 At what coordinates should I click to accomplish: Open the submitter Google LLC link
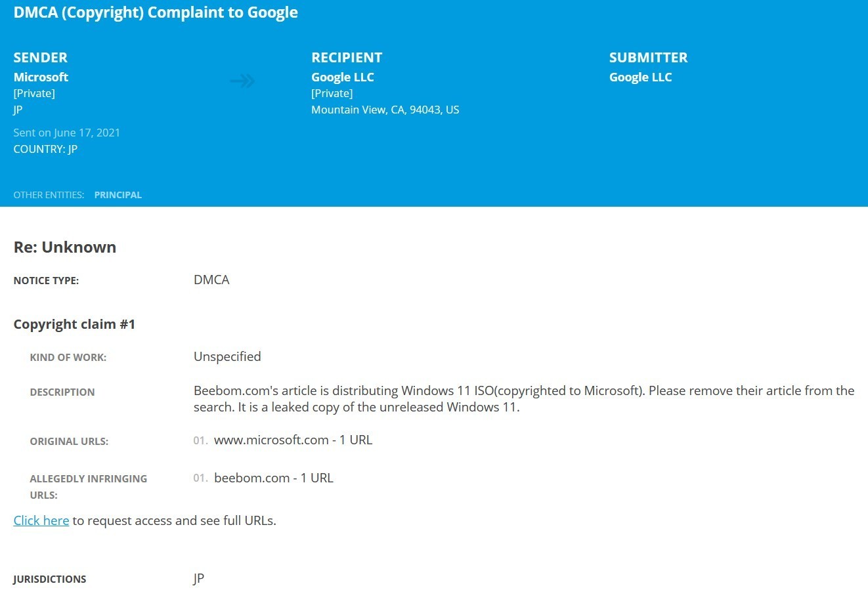[640, 77]
